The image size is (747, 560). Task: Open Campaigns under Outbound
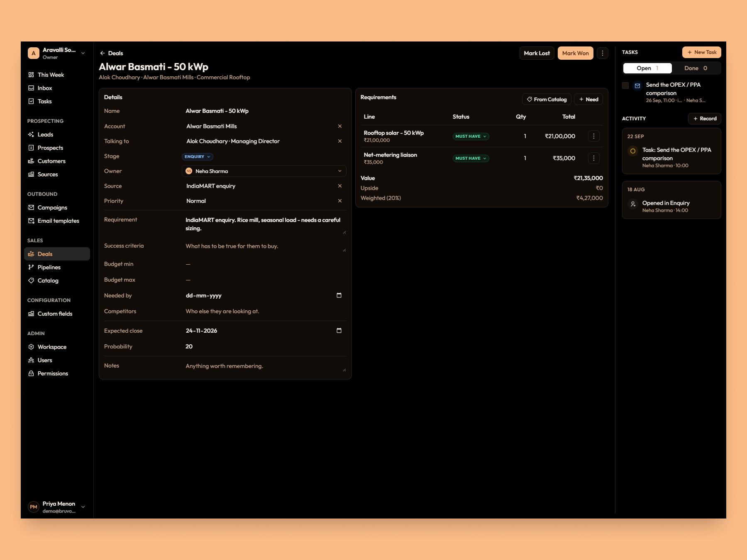[57, 207]
